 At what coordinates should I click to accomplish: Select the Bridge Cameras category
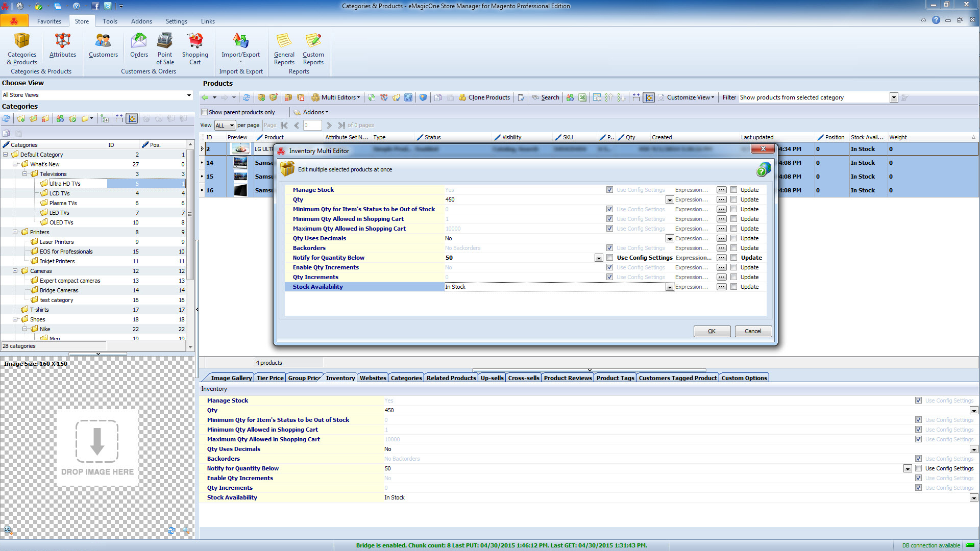(x=59, y=290)
